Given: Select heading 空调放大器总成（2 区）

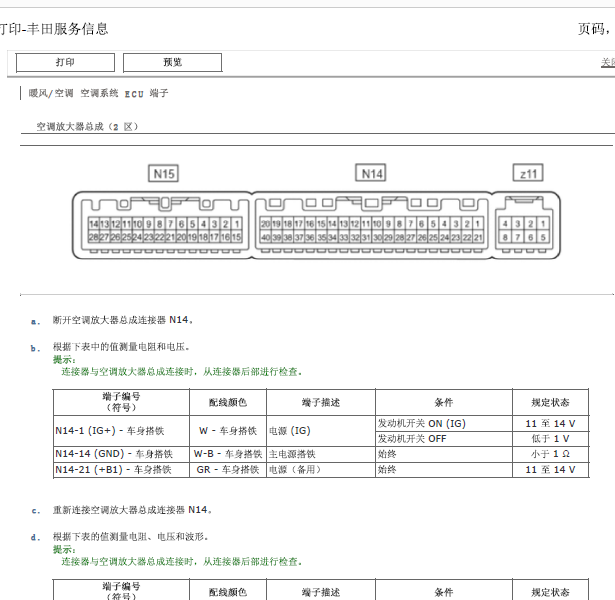Looking at the screenshot, I should (87, 127).
